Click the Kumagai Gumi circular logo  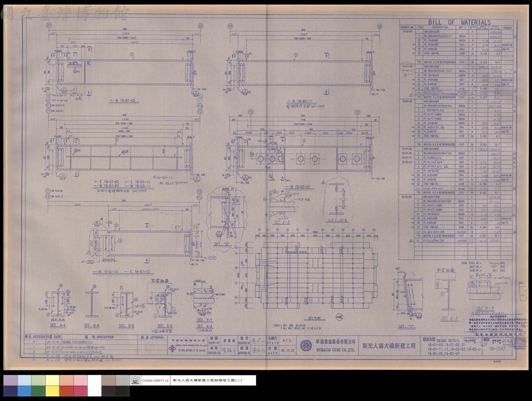click(307, 346)
